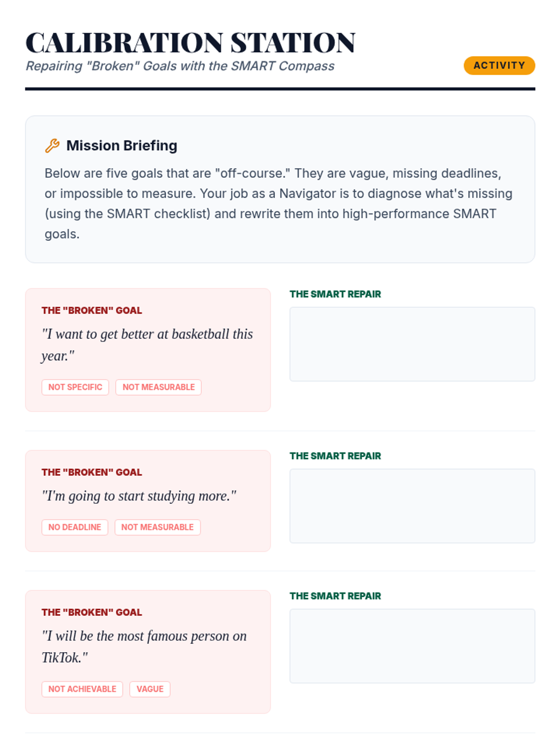Click the studying goal SMART repair text box
The width and height of the screenshot is (560, 747).
click(412, 506)
